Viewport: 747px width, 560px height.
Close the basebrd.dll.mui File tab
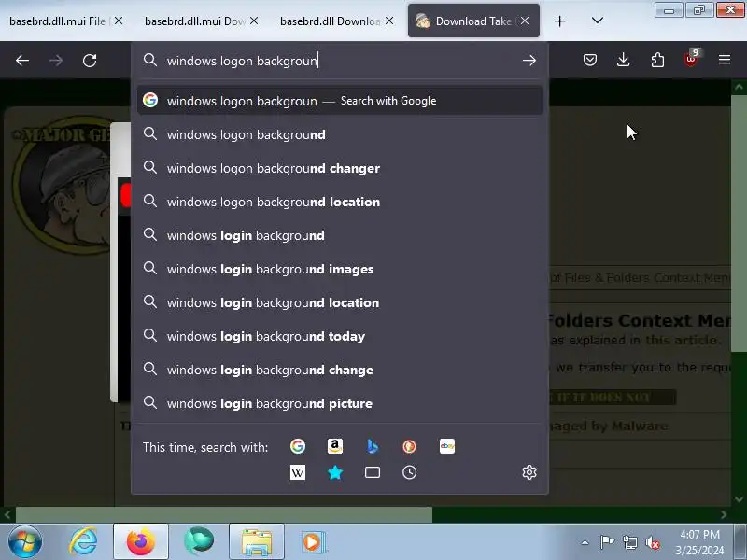point(119,21)
